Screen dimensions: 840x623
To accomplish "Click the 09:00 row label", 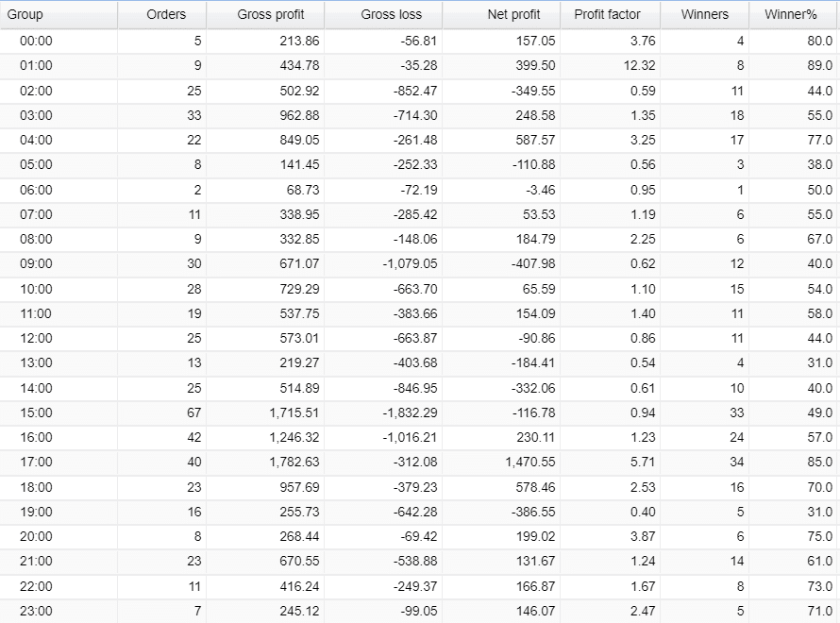I will 36,264.
